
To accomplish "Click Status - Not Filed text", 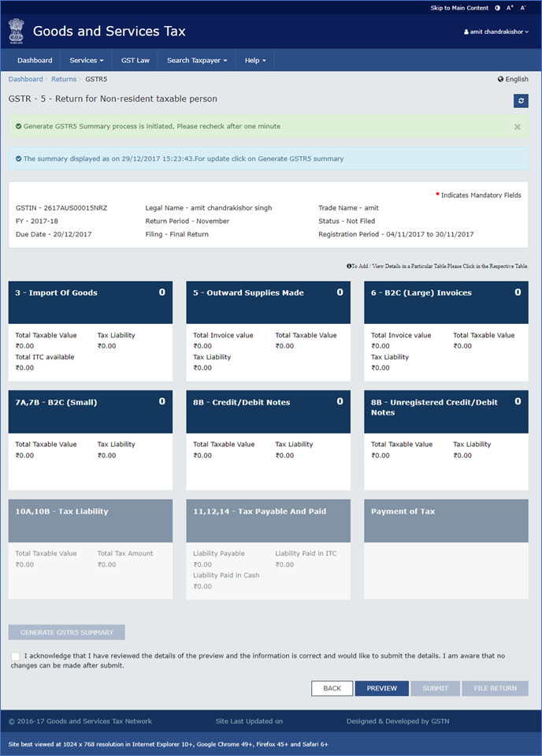I will coord(347,221).
